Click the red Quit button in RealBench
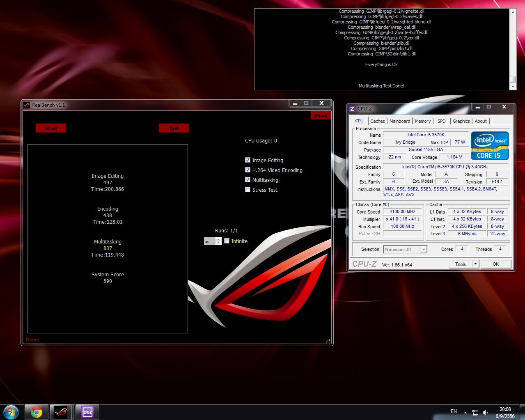 174,129
